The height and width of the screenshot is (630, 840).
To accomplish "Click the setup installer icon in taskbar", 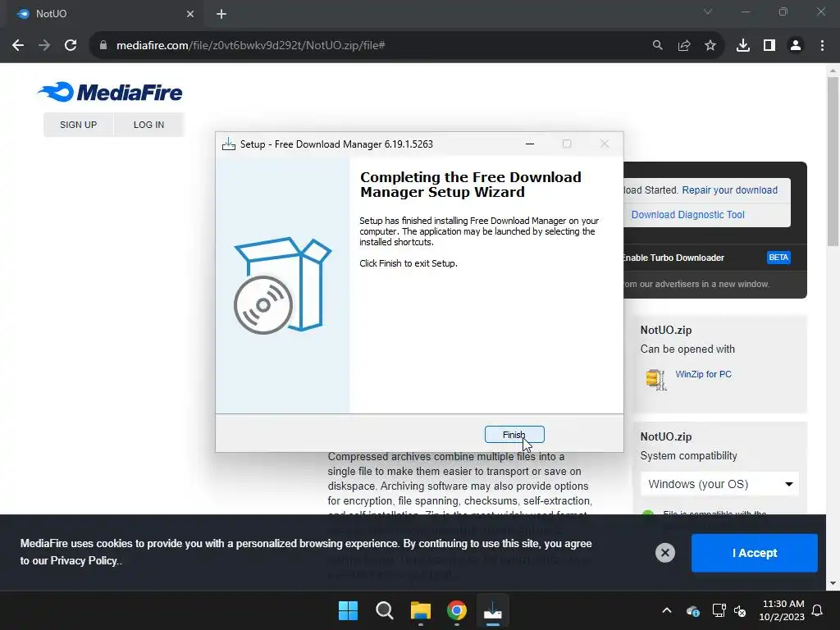I will pyautogui.click(x=492, y=610).
